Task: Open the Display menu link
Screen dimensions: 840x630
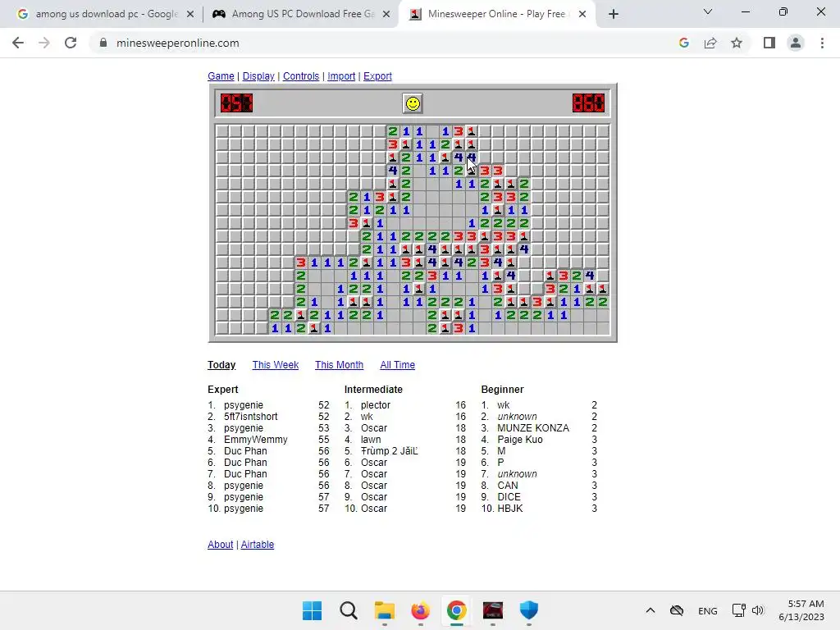Action: (258, 76)
